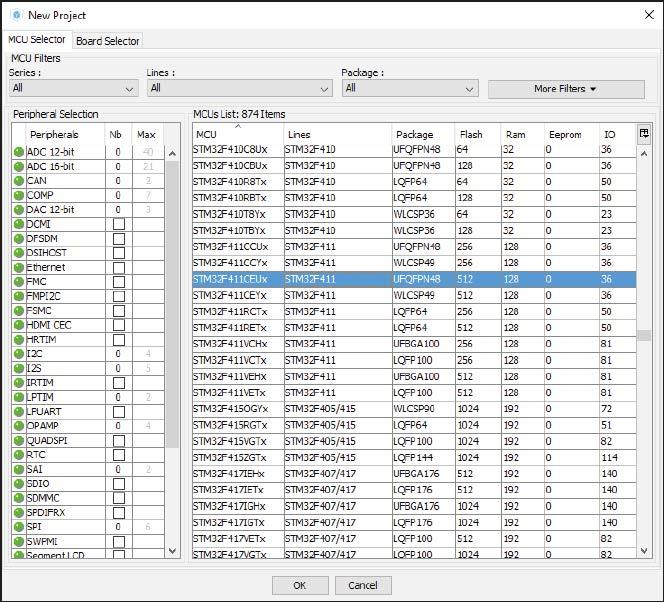The image size is (664, 602).
Task: Enable the QUADSPI checkbox
Action: point(119,441)
